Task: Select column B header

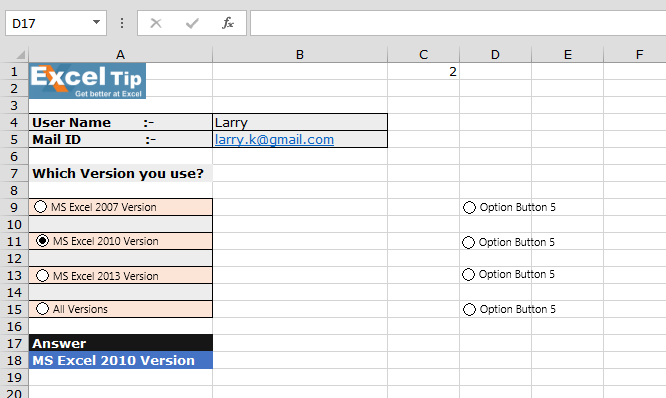Action: (x=300, y=54)
